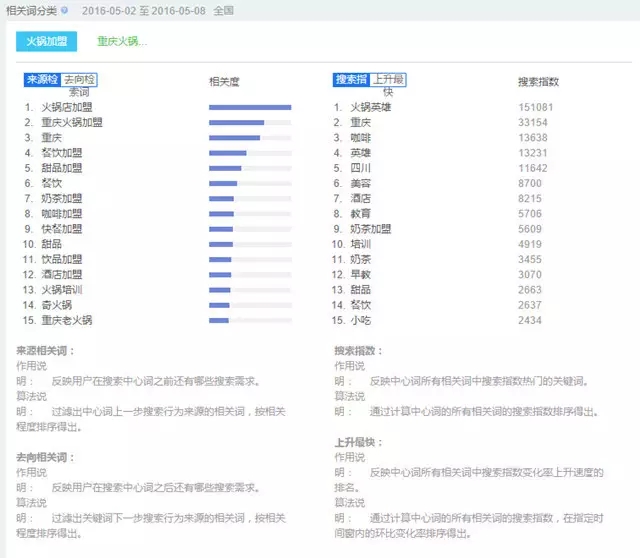Select the 火锅加盟 keyword tab
Image resolution: width=640 pixels, height=558 pixels.
[x=46, y=41]
